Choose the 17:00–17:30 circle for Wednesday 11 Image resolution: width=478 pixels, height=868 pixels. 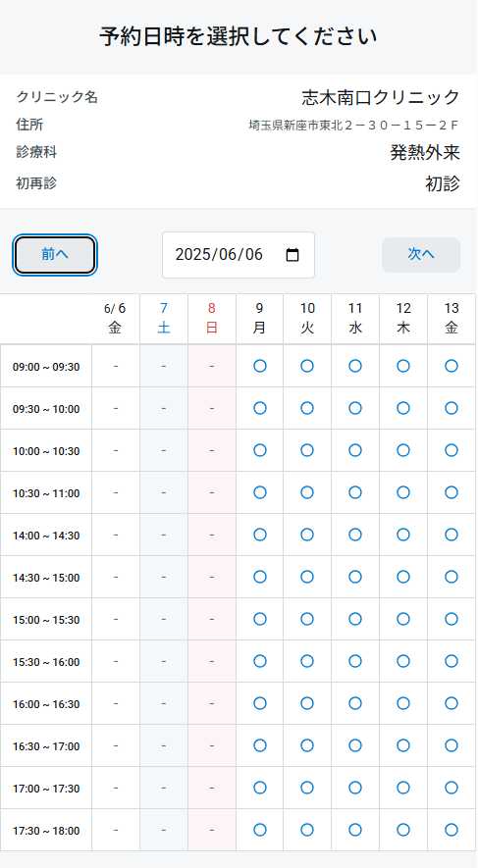355,788
